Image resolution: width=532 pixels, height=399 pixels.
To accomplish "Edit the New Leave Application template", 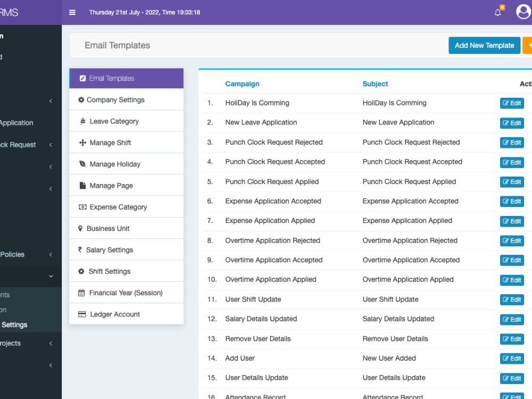I will [512, 123].
